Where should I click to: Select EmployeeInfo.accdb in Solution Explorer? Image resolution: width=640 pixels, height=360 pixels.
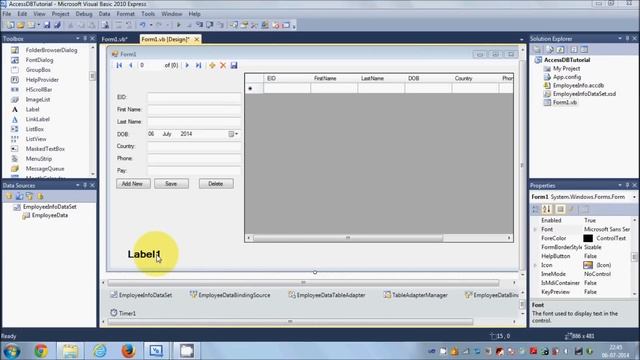click(x=578, y=85)
